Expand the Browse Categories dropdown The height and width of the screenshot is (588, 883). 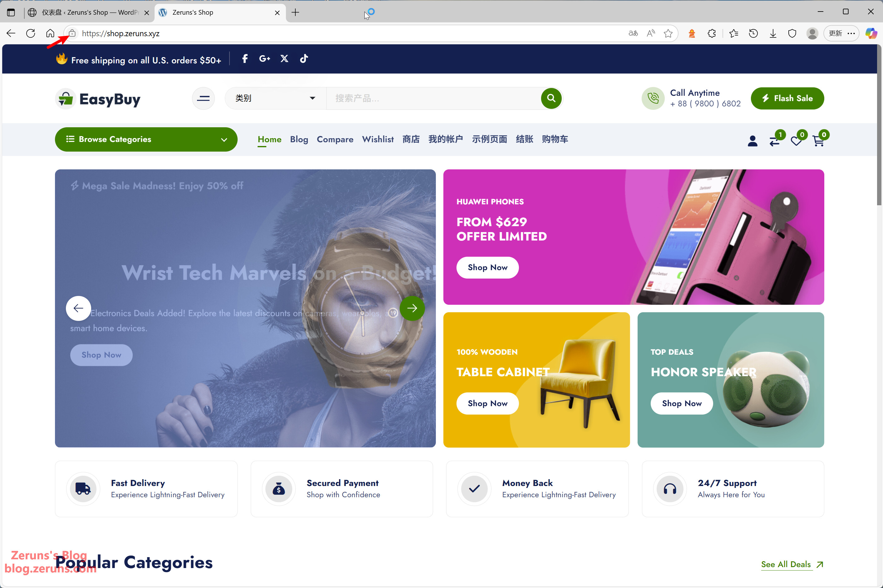pos(146,139)
